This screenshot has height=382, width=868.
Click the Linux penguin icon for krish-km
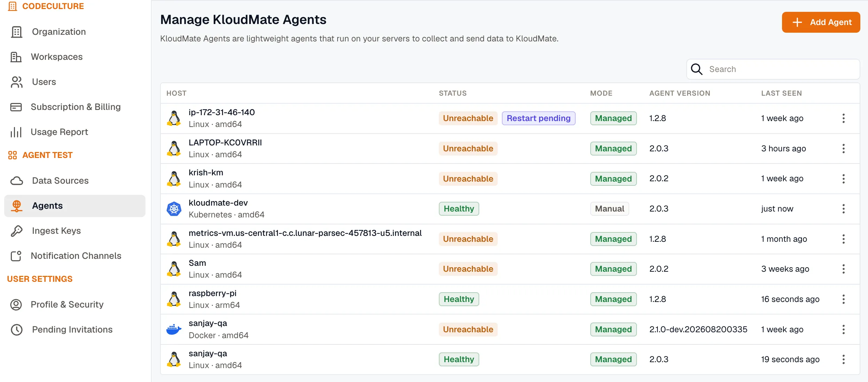(174, 178)
